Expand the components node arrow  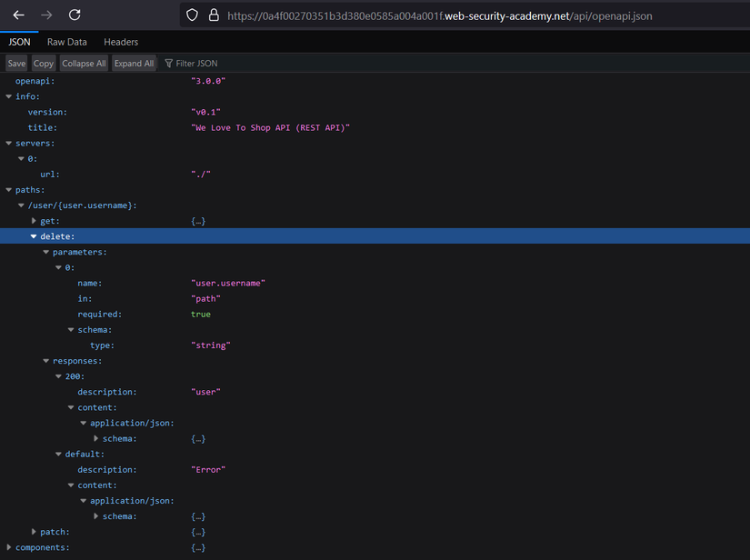8,547
